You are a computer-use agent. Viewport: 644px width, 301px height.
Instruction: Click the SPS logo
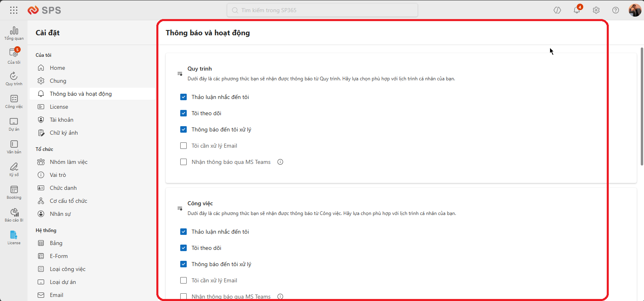click(45, 10)
